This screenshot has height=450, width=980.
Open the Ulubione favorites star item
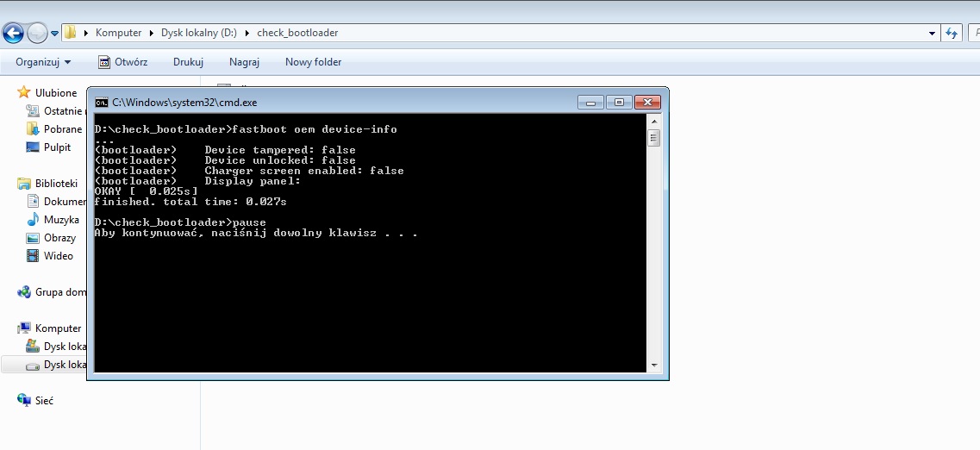click(55, 92)
